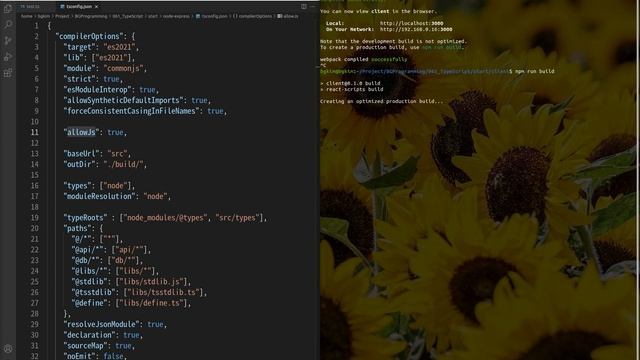Viewport: 640px width, 360px height.
Task: Click the "@libs/*" path key
Action: point(91,271)
